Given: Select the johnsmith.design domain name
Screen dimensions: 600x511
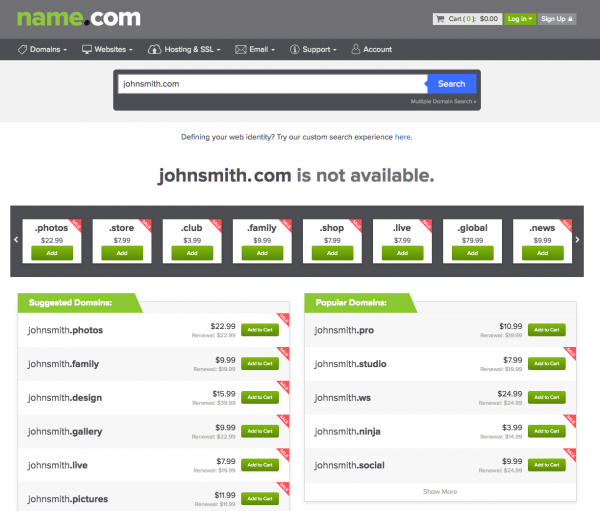Looking at the screenshot, I should pyautogui.click(x=65, y=398).
